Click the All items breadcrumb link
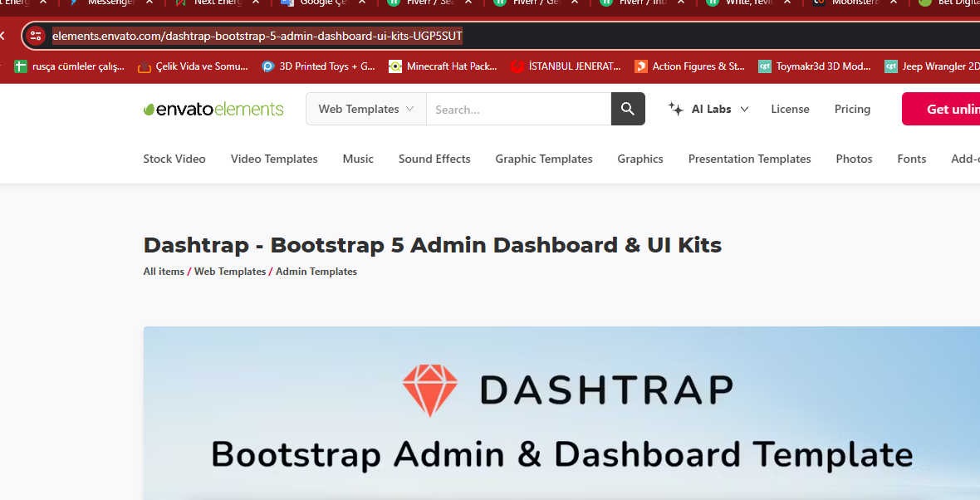This screenshot has height=500, width=980. pos(164,272)
